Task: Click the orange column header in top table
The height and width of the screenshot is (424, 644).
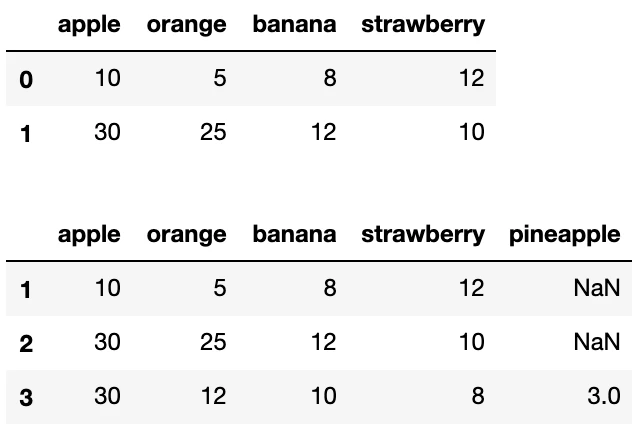Action: [186, 25]
